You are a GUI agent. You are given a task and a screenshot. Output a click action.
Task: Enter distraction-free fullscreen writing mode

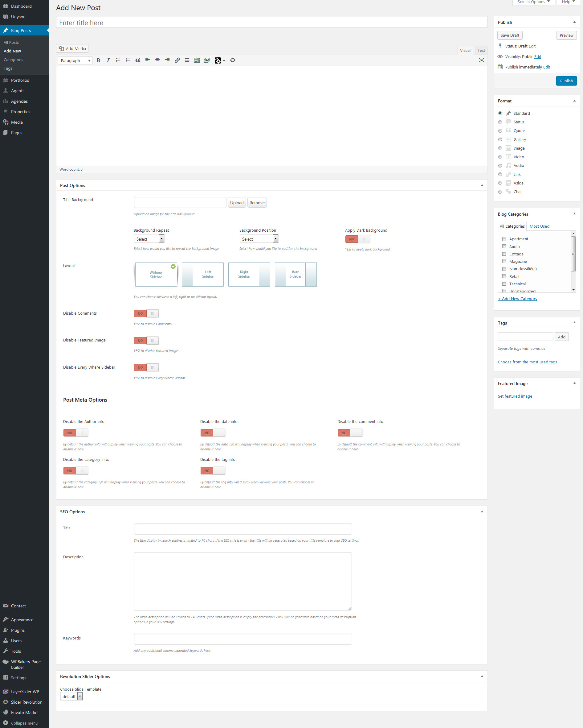481,60
